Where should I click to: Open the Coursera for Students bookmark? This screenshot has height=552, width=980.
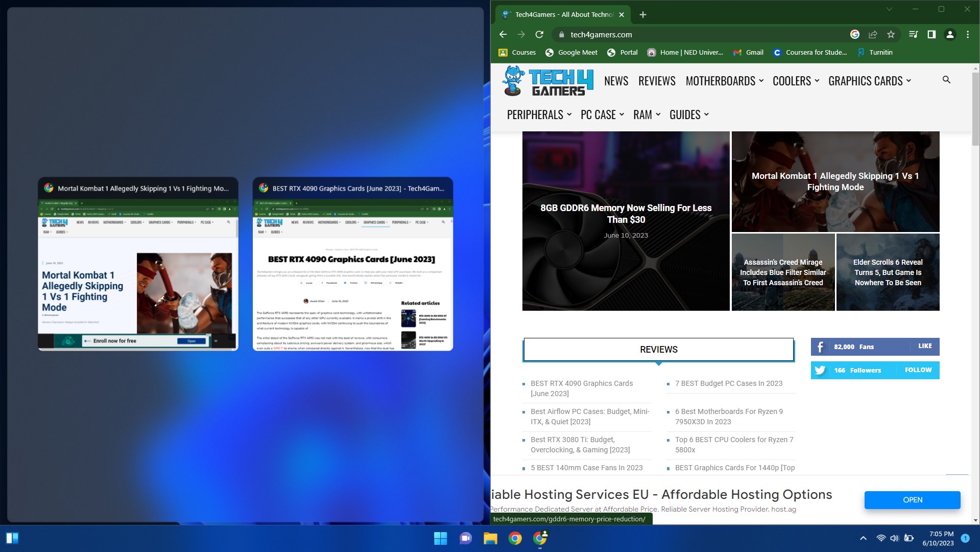[810, 52]
